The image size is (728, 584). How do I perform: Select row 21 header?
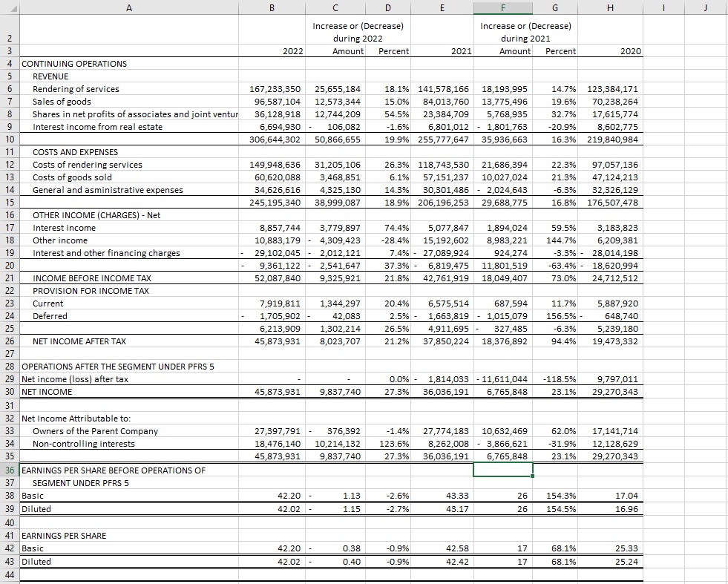(x=10, y=278)
